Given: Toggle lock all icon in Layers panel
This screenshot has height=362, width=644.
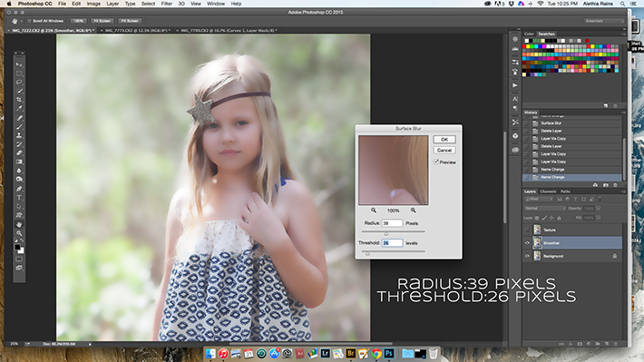Looking at the screenshot, I should click(559, 218).
